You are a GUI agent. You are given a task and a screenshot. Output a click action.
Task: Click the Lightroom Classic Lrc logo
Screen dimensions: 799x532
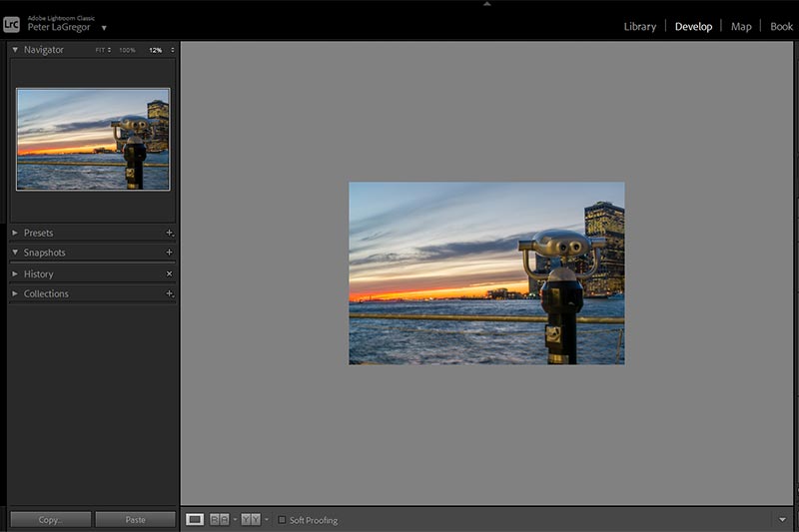[x=12, y=24]
